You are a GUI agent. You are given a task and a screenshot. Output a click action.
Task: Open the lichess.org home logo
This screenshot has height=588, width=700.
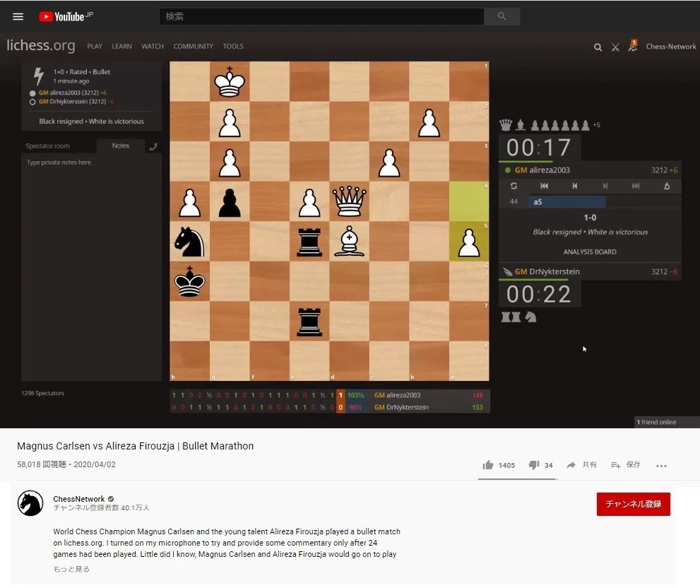coord(41,45)
